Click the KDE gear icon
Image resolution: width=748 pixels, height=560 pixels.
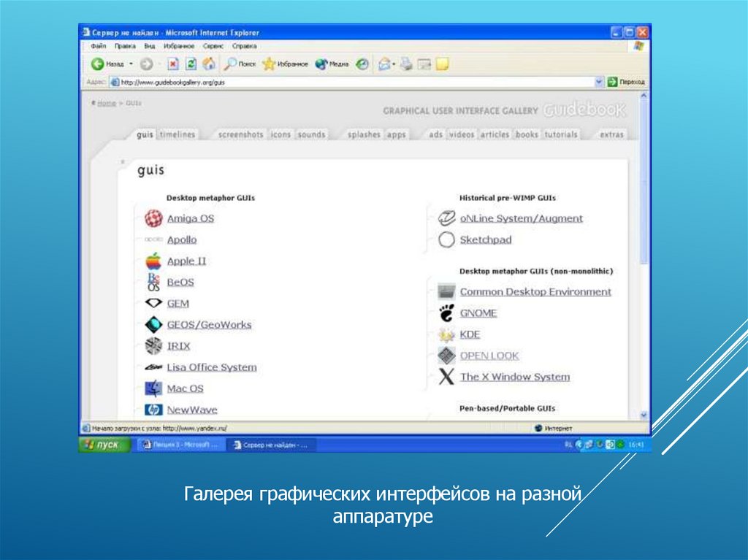point(446,334)
